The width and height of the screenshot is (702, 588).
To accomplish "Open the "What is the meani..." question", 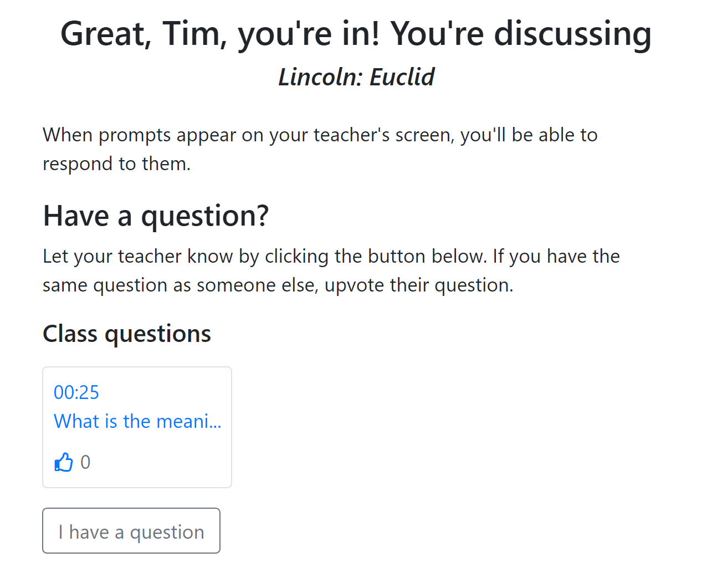I will [x=137, y=421].
